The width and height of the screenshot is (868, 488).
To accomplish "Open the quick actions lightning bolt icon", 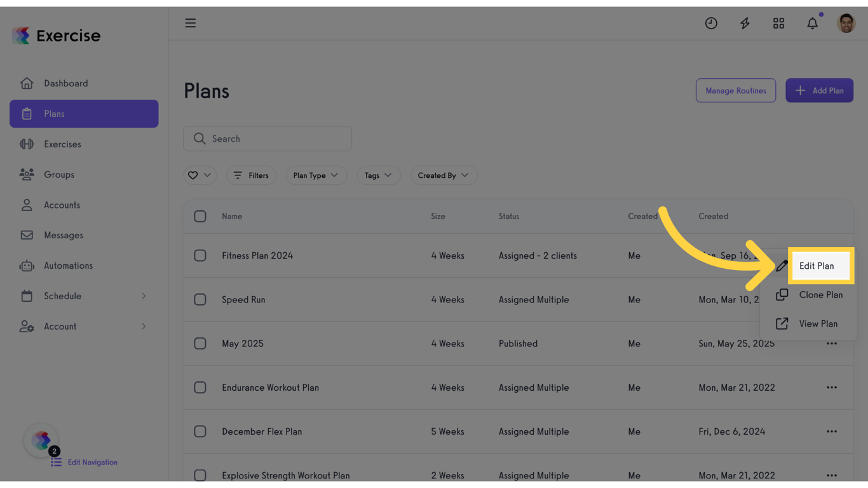I will pyautogui.click(x=745, y=23).
